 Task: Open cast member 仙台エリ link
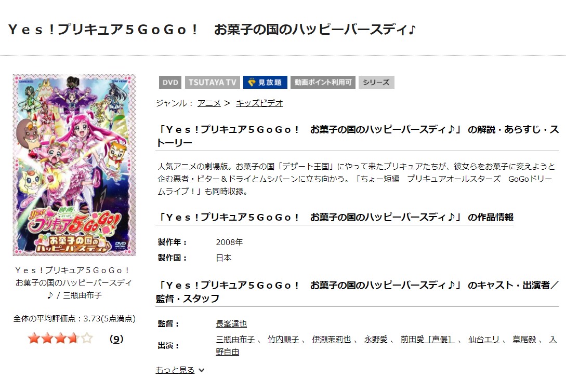tap(484, 340)
